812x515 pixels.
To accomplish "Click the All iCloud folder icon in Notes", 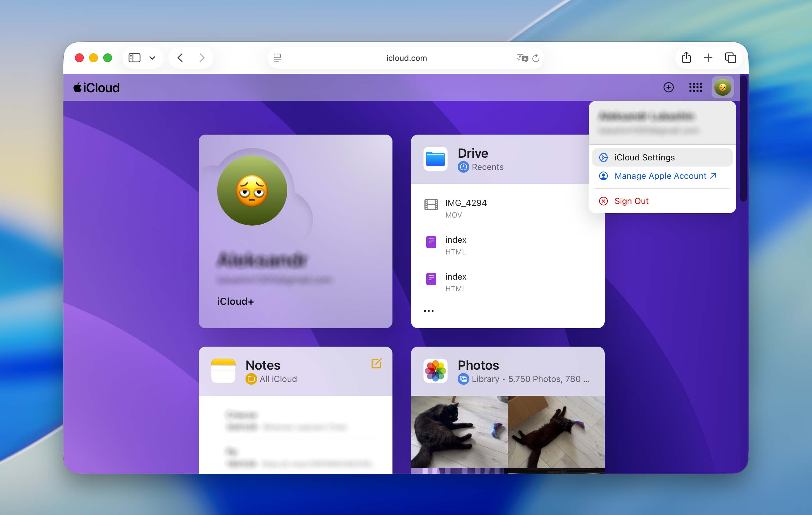I will 251,379.
